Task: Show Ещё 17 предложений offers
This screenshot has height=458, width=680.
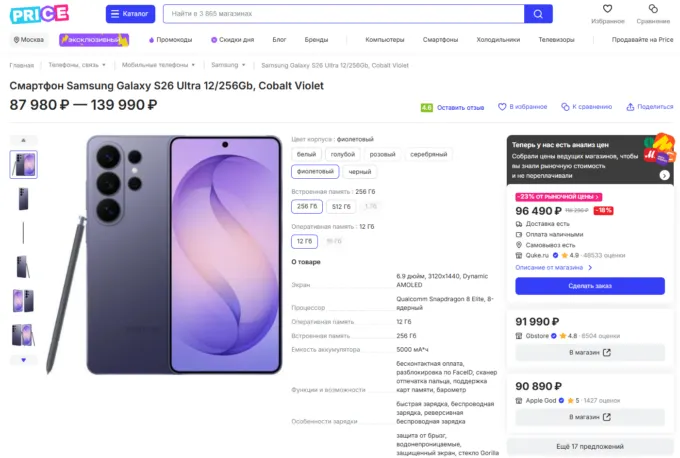Action: [x=589, y=446]
